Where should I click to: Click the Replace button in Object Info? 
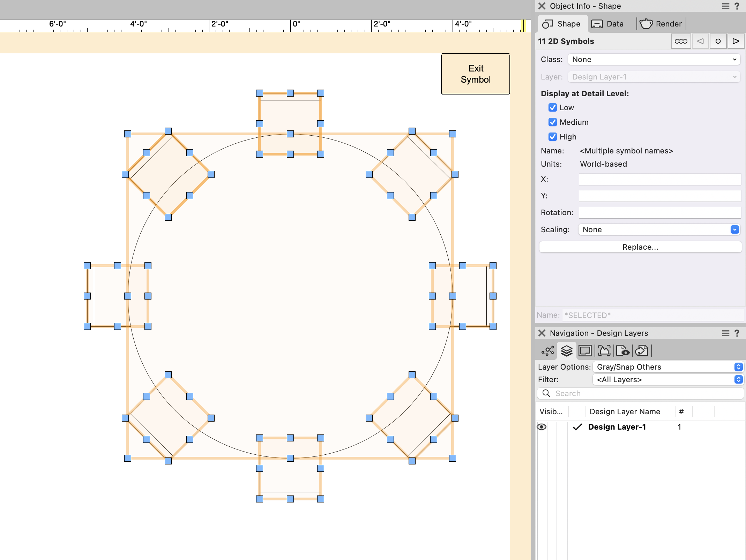point(640,247)
